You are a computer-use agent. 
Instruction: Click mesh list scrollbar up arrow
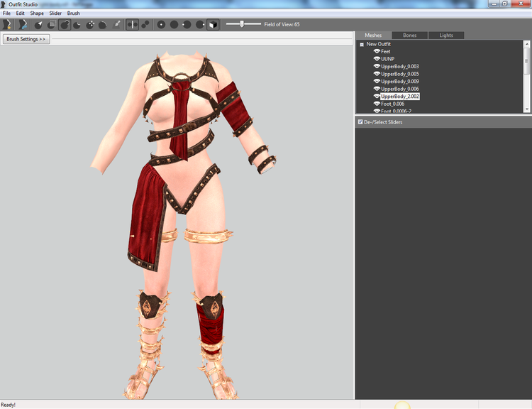pyautogui.click(x=526, y=44)
